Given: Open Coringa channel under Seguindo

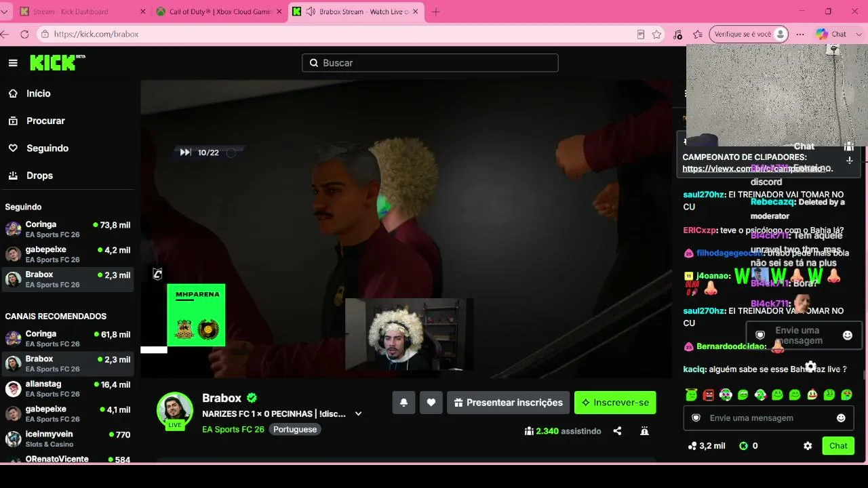Looking at the screenshot, I should click(68, 229).
